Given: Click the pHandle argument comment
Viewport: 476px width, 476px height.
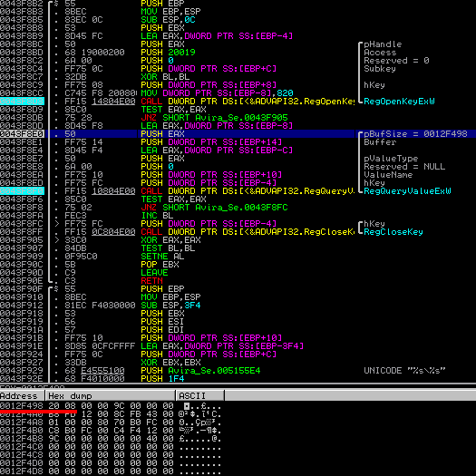Looking at the screenshot, I should tap(383, 44).
